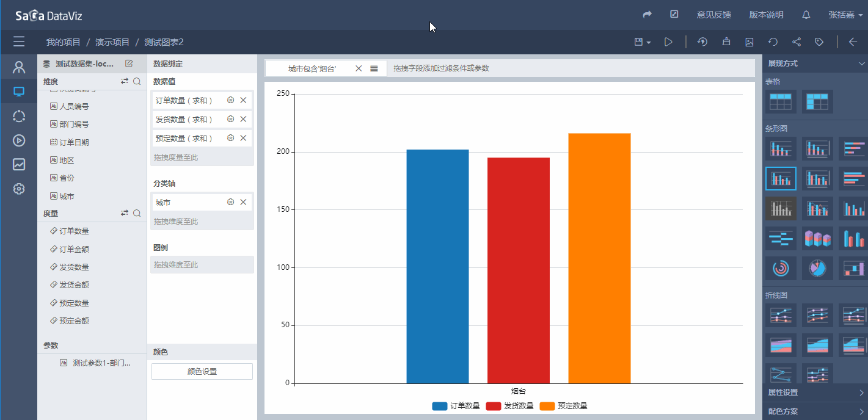868x420 pixels.
Task: Click the tag icon in the toolbar
Action: click(819, 42)
